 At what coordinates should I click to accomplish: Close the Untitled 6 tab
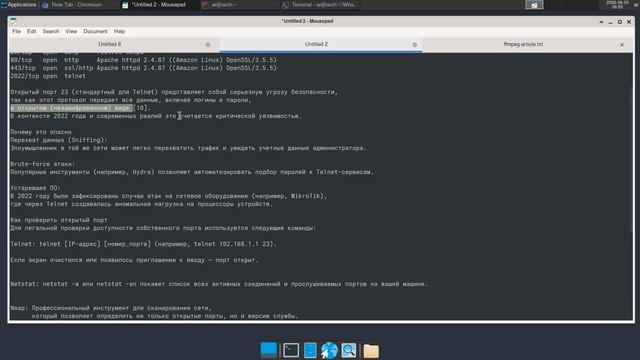point(208,44)
